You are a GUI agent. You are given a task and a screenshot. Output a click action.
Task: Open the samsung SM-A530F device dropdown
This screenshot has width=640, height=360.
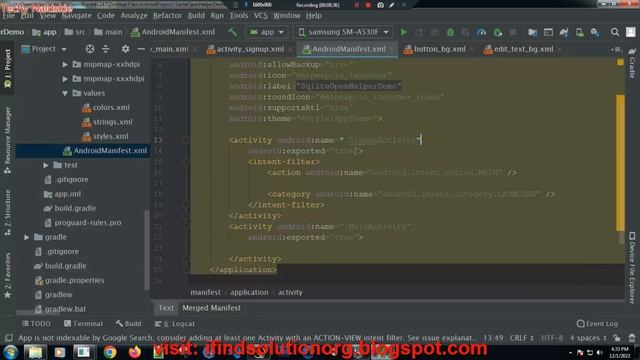(342, 32)
